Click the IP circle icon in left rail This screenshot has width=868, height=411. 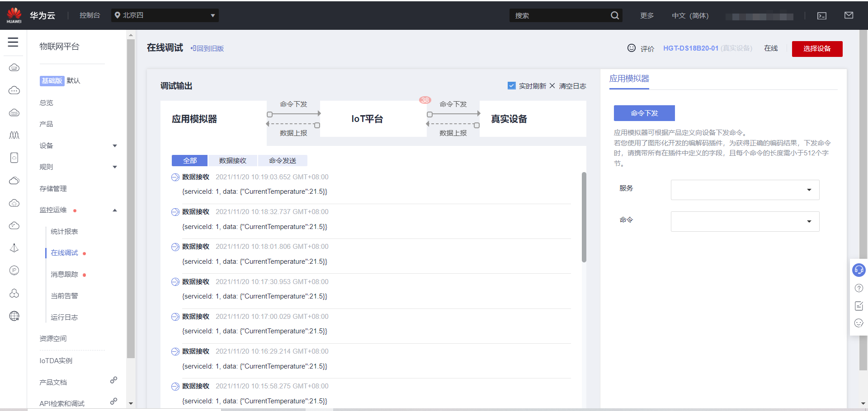14,271
